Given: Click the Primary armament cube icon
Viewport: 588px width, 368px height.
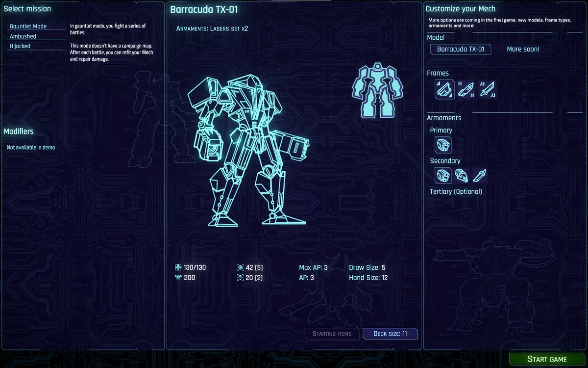Looking at the screenshot, I should tap(442, 145).
